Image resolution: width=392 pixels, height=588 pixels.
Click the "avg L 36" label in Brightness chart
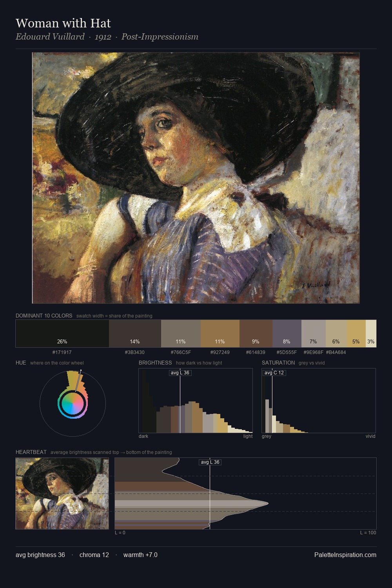[180, 373]
